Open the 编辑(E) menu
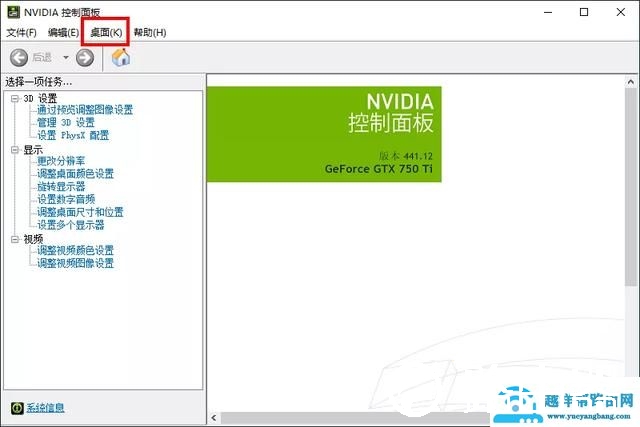 click(63, 33)
